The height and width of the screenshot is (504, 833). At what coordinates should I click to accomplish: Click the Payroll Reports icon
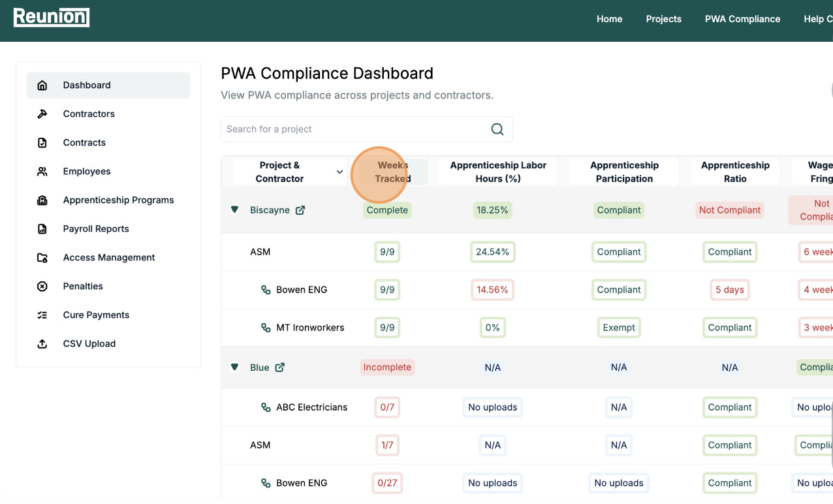click(42, 229)
